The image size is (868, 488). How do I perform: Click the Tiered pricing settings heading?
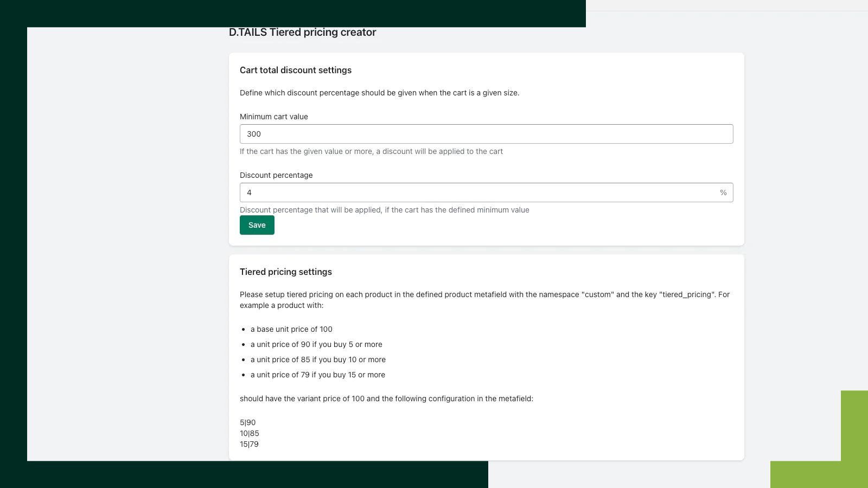pos(286,272)
